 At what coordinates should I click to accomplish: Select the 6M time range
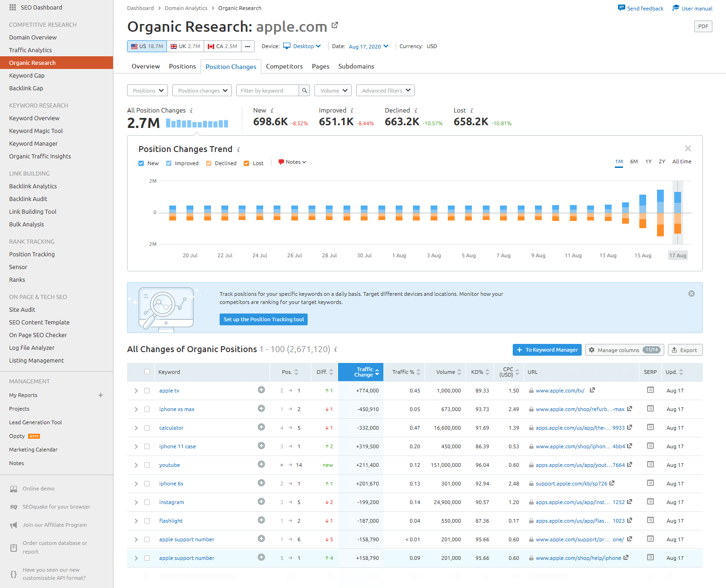[x=634, y=162]
